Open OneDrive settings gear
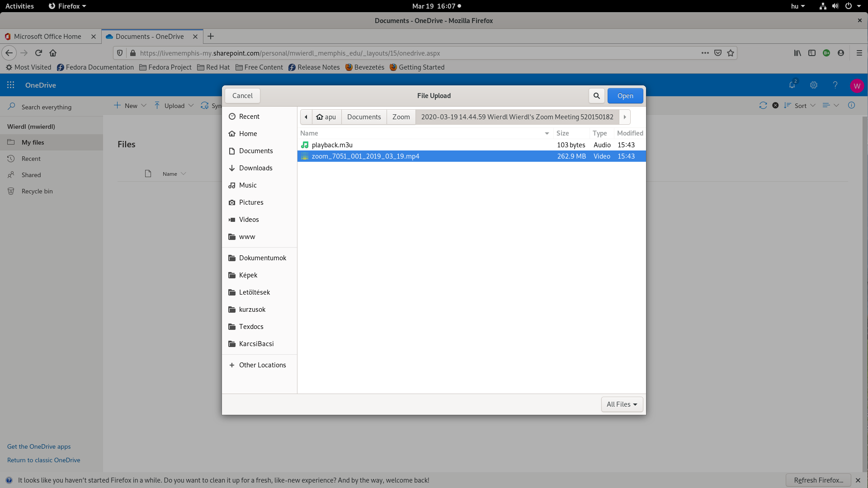This screenshot has height=488, width=868. [814, 85]
